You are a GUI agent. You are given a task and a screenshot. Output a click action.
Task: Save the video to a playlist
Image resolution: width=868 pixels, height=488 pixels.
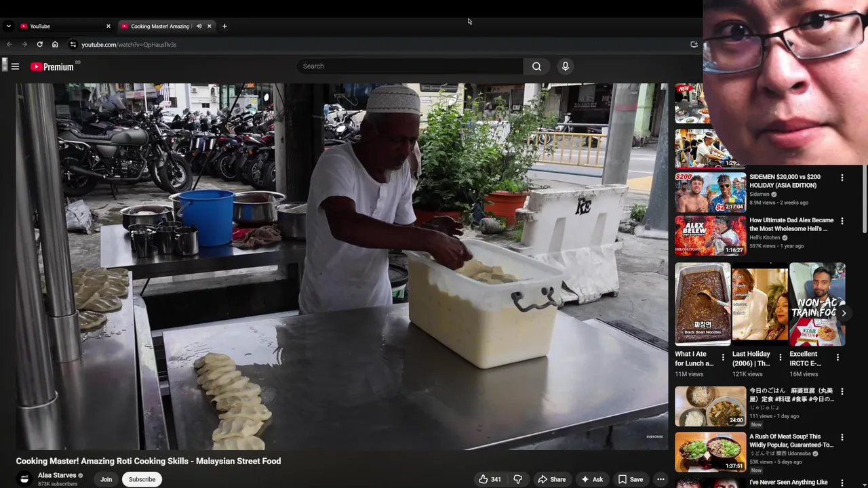coord(631,479)
